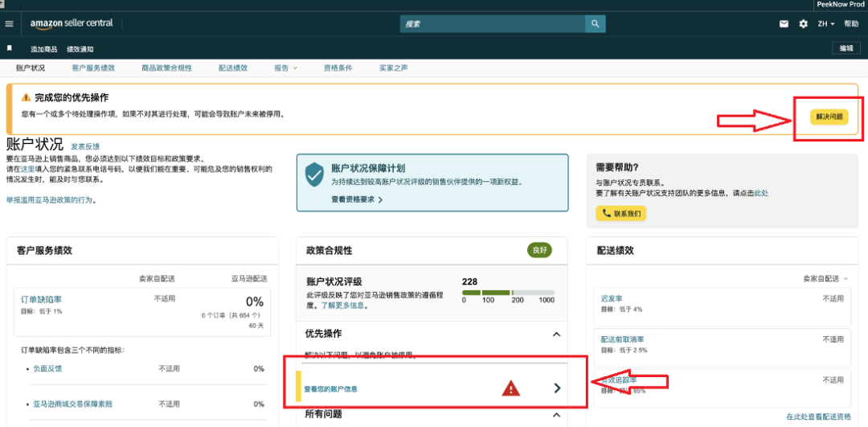Collapse the 优先操作 section
This screenshot has height=427, width=868.
click(x=557, y=334)
